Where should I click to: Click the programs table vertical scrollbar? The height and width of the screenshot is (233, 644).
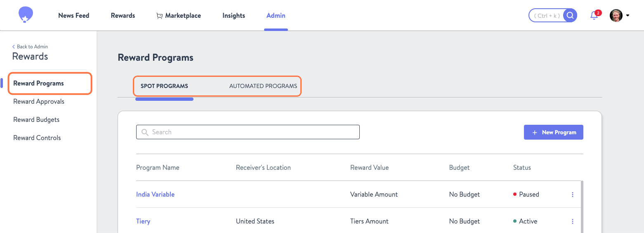click(x=582, y=207)
